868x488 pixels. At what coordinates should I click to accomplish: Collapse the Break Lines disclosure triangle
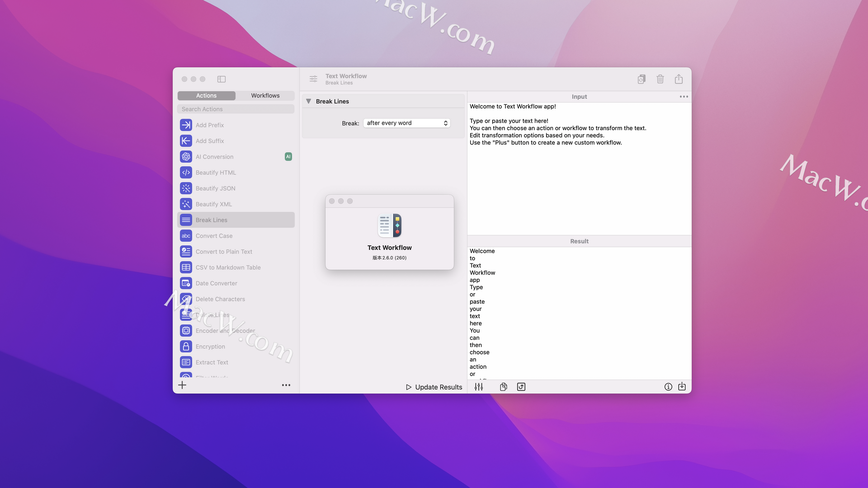pyautogui.click(x=308, y=101)
